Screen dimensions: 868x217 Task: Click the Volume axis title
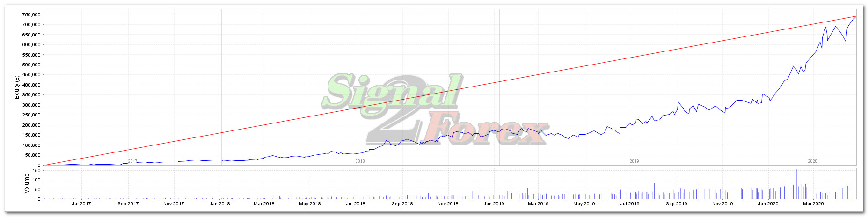click(x=26, y=183)
